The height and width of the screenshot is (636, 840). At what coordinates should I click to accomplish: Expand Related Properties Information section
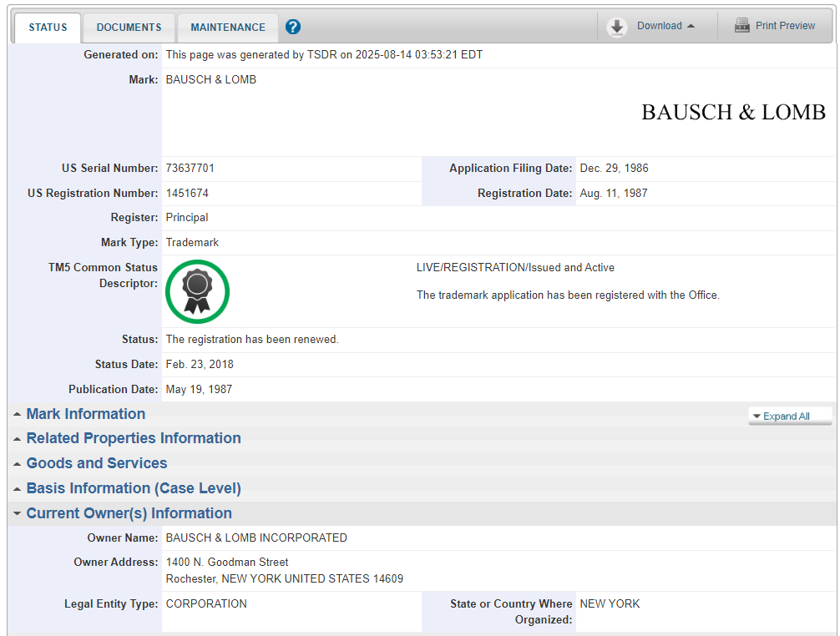pyautogui.click(x=133, y=438)
